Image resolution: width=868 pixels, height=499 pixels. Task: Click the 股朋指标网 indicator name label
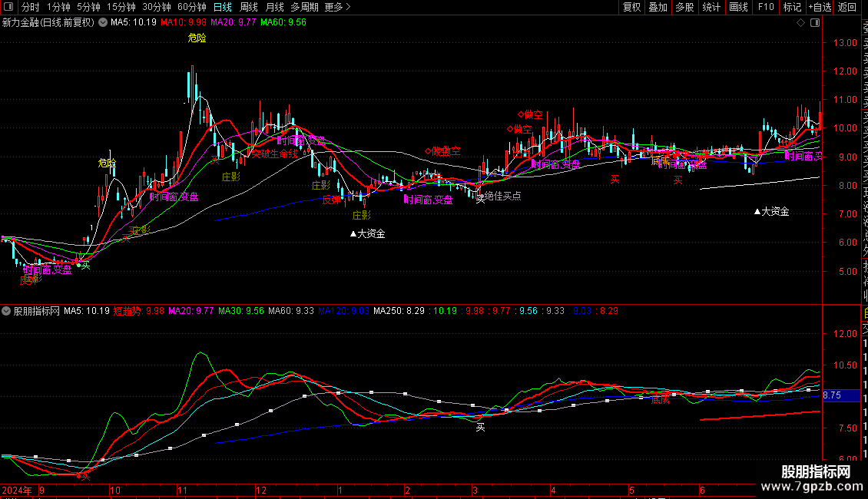(x=37, y=311)
